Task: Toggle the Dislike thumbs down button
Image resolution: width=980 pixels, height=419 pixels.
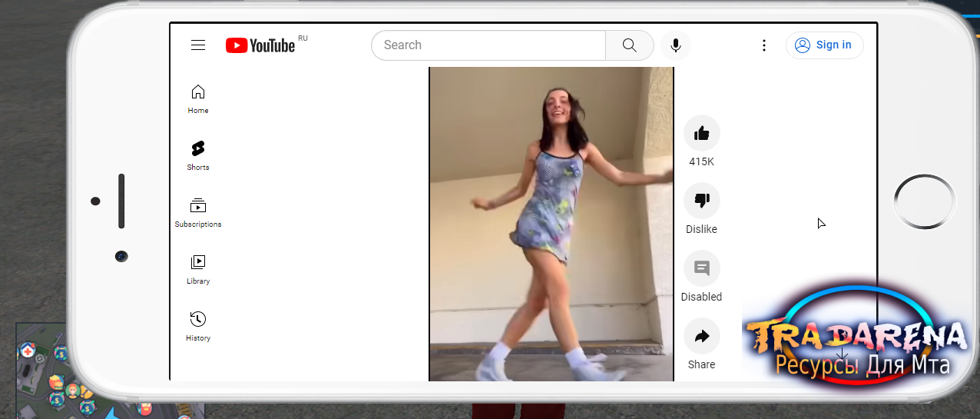Action: pos(702,201)
